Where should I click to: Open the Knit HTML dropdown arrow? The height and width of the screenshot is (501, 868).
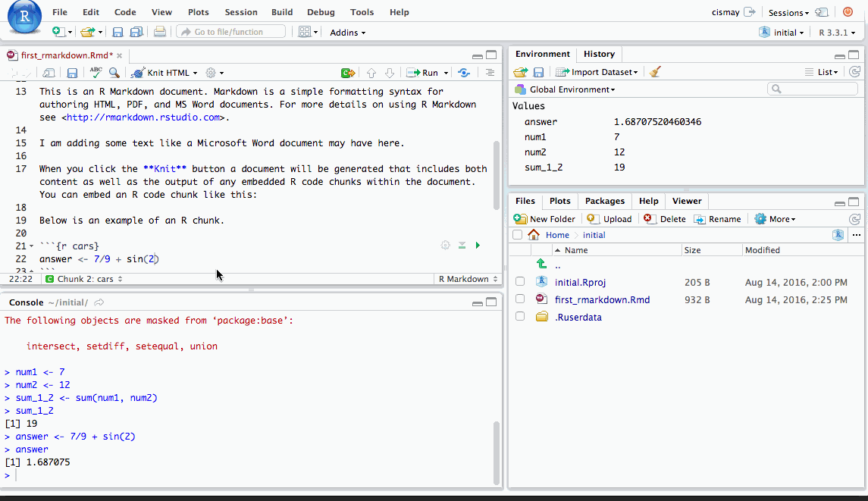195,74
